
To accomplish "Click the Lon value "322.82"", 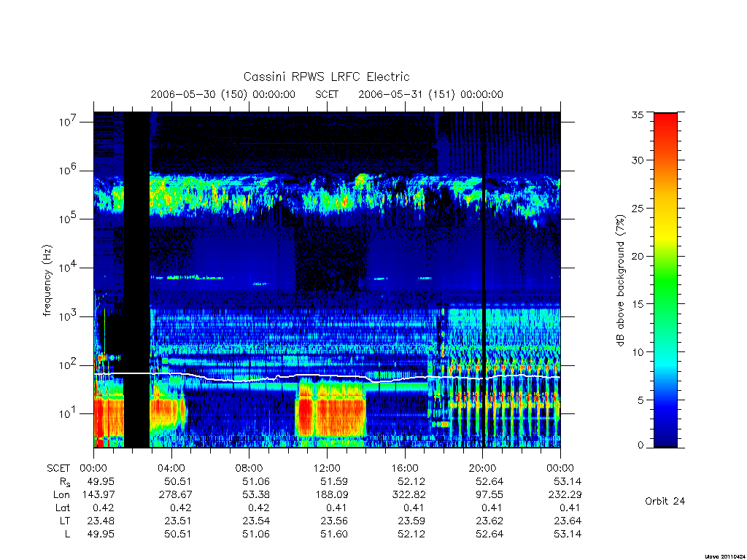I will [x=409, y=495].
